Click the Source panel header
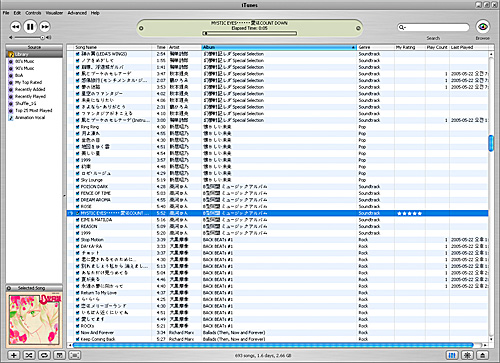Viewport: 500px width, 363px height. point(34,47)
